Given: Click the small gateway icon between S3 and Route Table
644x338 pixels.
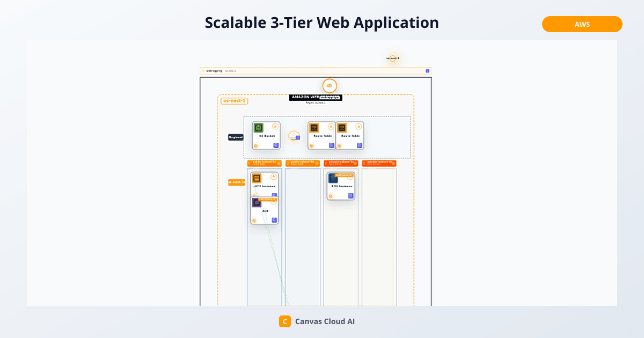Looking at the screenshot, I should click(294, 136).
